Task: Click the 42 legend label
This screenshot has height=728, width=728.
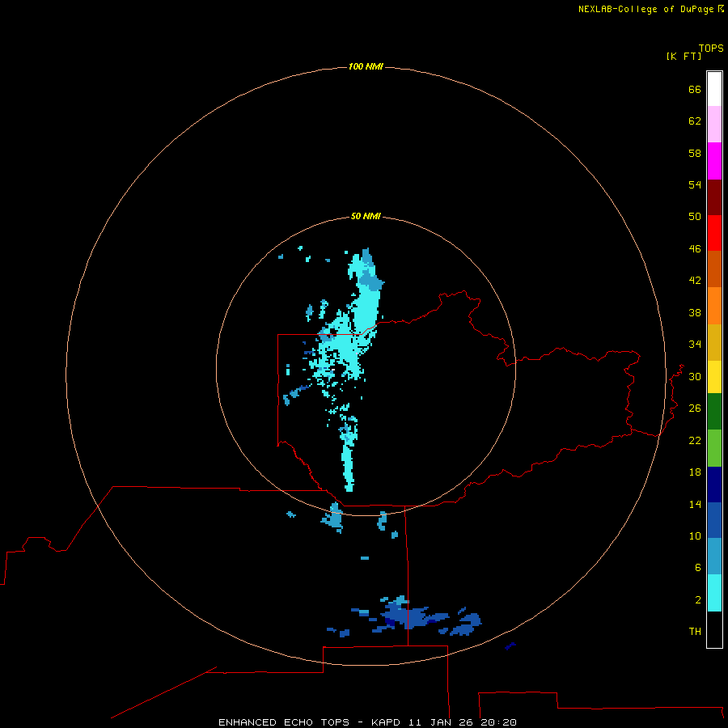Action: pyautogui.click(x=695, y=281)
